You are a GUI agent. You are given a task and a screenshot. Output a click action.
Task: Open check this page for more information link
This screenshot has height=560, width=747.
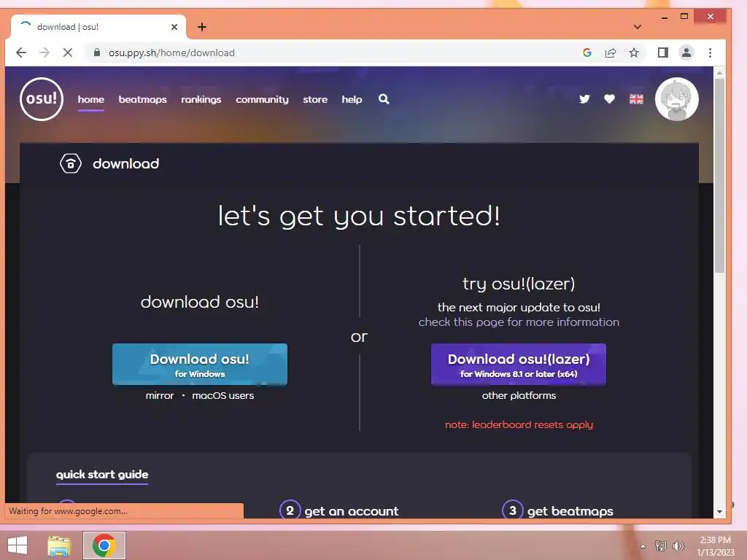519,322
